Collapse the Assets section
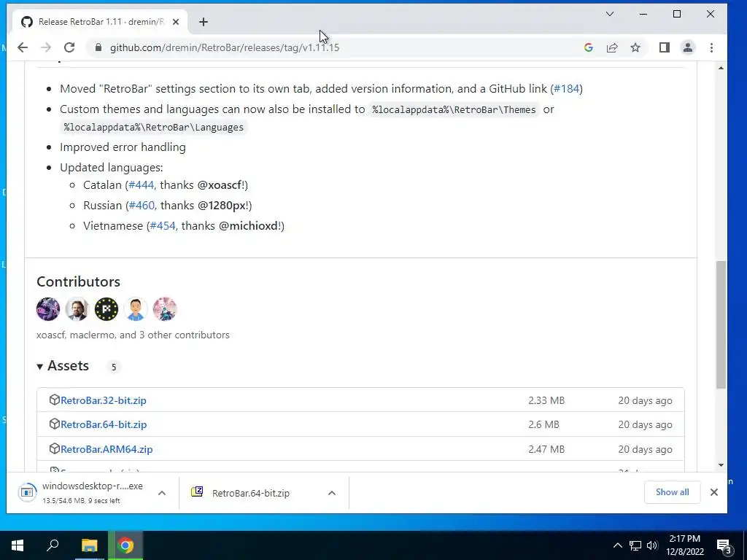The height and width of the screenshot is (560, 747). [x=63, y=366]
